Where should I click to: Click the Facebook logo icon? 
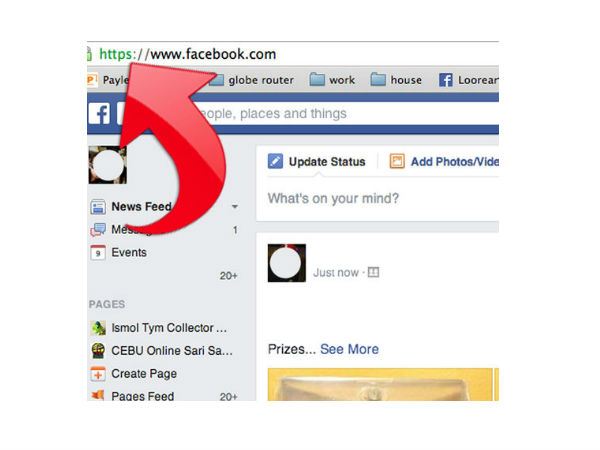pyautogui.click(x=99, y=113)
